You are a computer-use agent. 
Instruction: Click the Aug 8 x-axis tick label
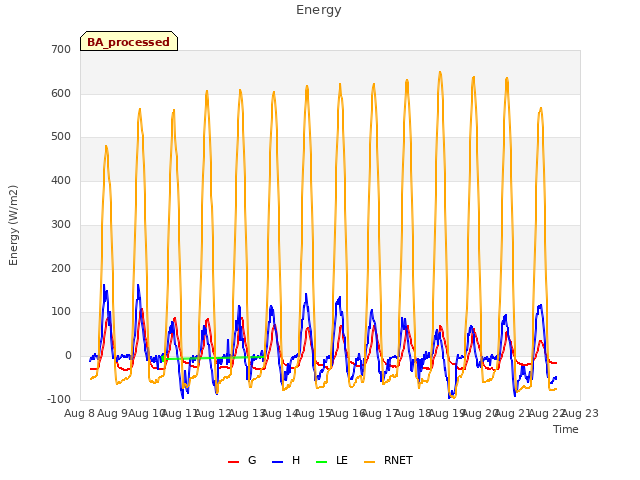click(80, 413)
